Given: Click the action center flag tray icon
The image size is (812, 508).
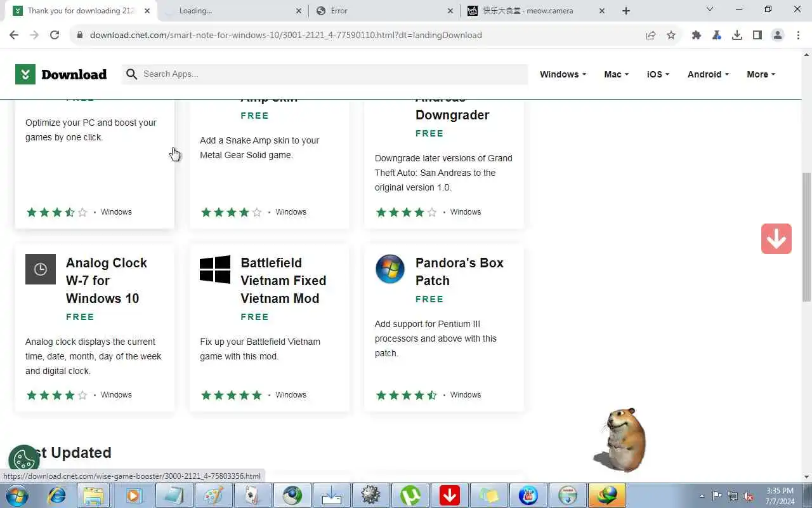Looking at the screenshot, I should pos(717,496).
